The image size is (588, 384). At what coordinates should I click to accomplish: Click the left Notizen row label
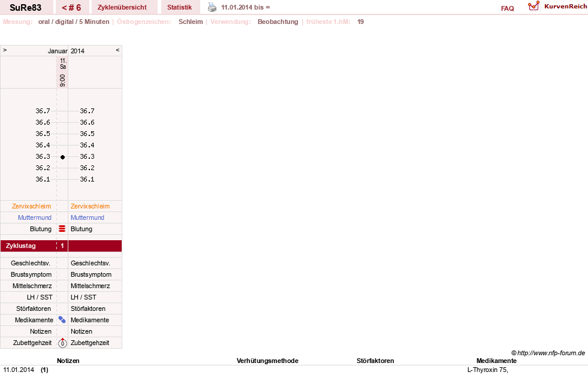coord(41,331)
